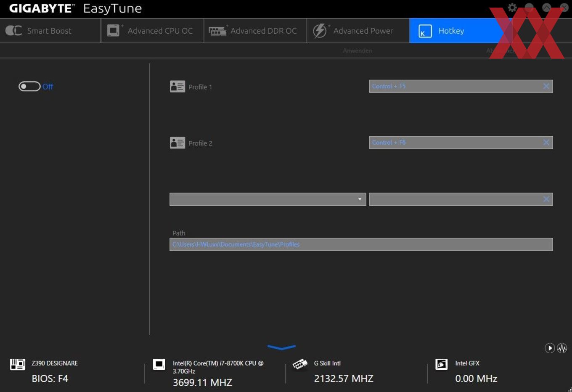The height and width of the screenshot is (392, 572).
Task: Click the 2132.57 MHZ memory frequency
Action: point(344,379)
